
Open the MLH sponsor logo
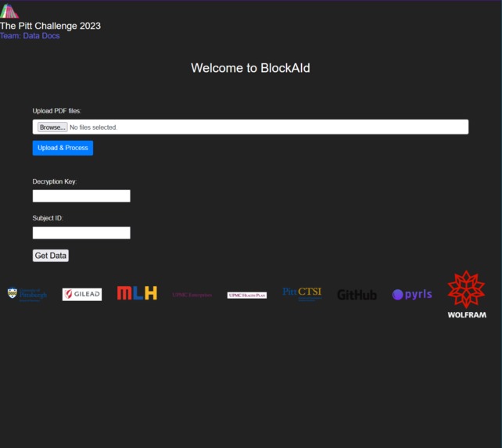coord(137,293)
